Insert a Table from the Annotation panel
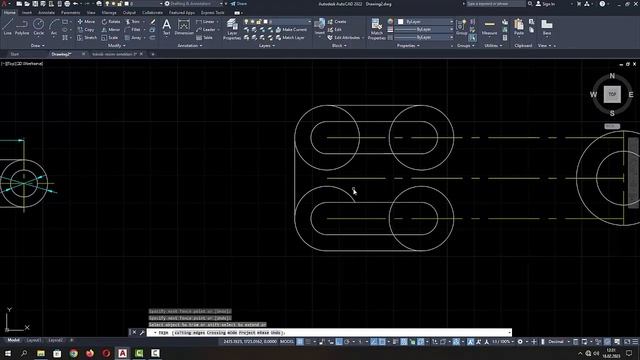 pos(204,38)
